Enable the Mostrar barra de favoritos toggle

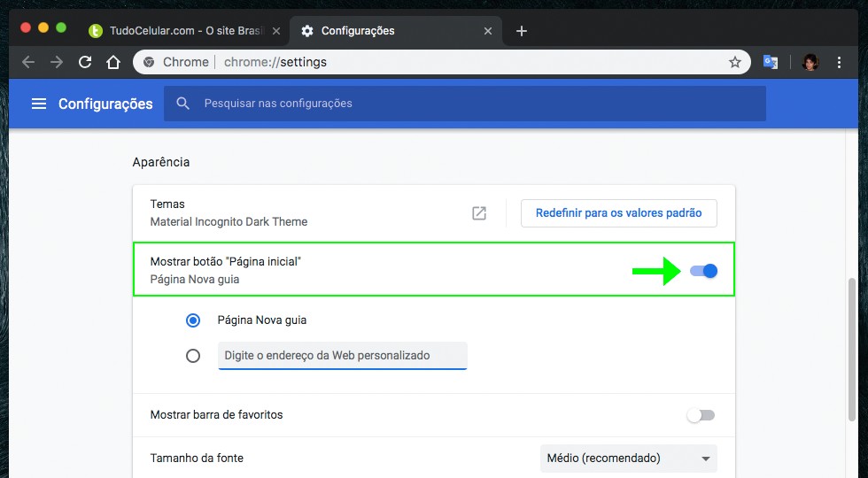click(701, 415)
